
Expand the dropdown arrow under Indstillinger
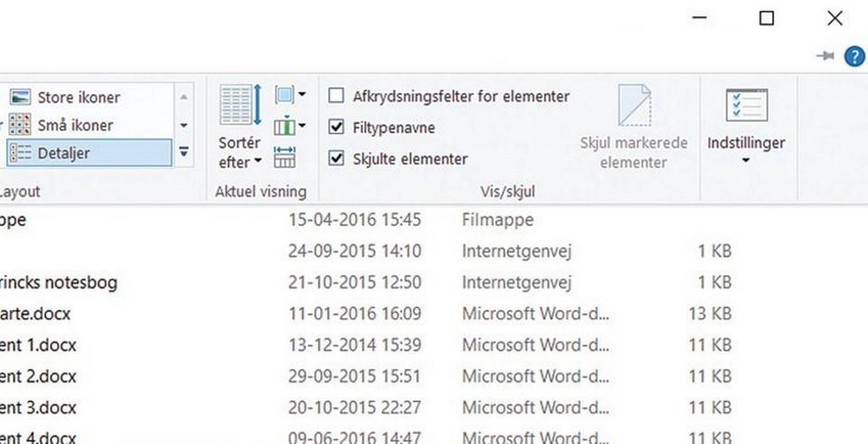coord(746,162)
